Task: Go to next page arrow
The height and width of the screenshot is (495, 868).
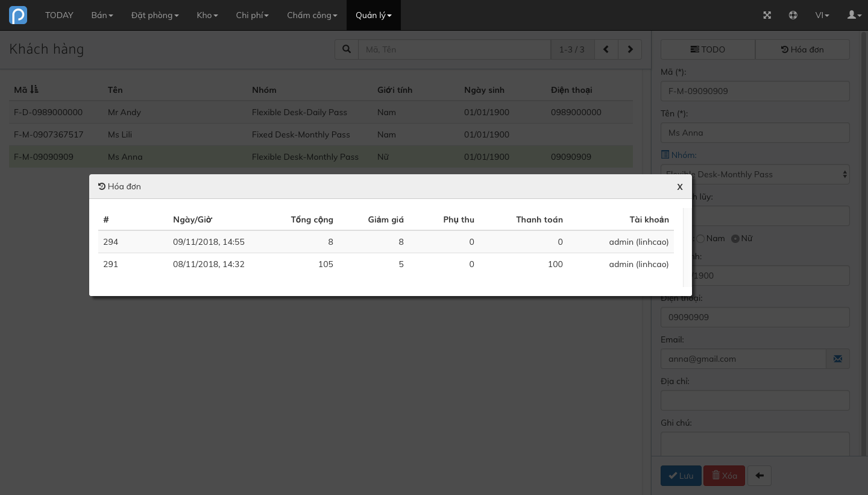Action: point(630,49)
